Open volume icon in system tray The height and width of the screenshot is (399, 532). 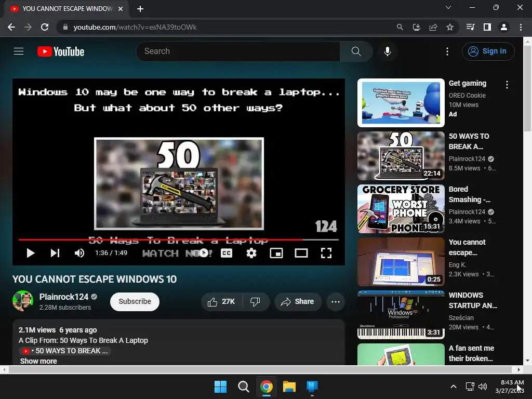pyautogui.click(x=483, y=387)
